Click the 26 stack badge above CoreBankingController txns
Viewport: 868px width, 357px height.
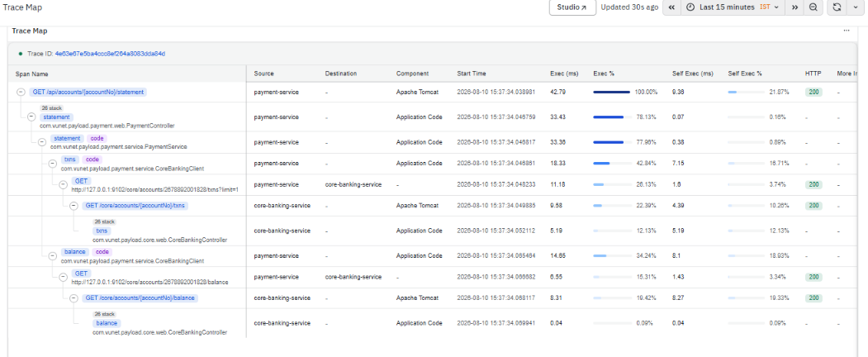click(103, 221)
